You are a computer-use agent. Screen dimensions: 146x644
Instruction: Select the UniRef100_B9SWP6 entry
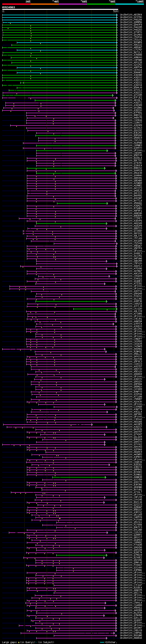131,42
